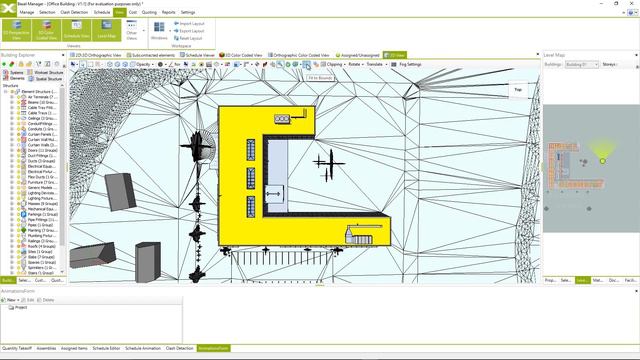Expand the Ducts tree node

[x=12, y=161]
